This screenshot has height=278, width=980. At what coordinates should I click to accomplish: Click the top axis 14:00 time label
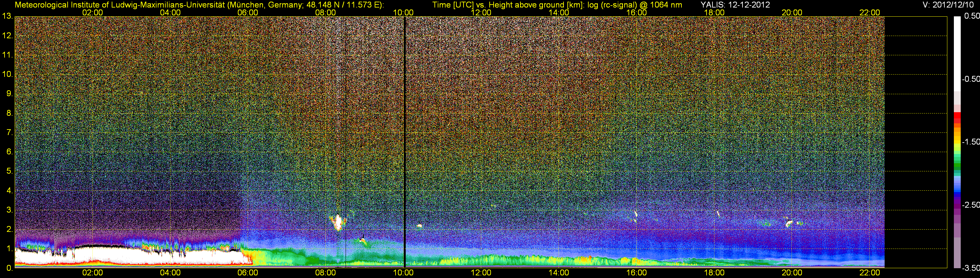(x=559, y=12)
